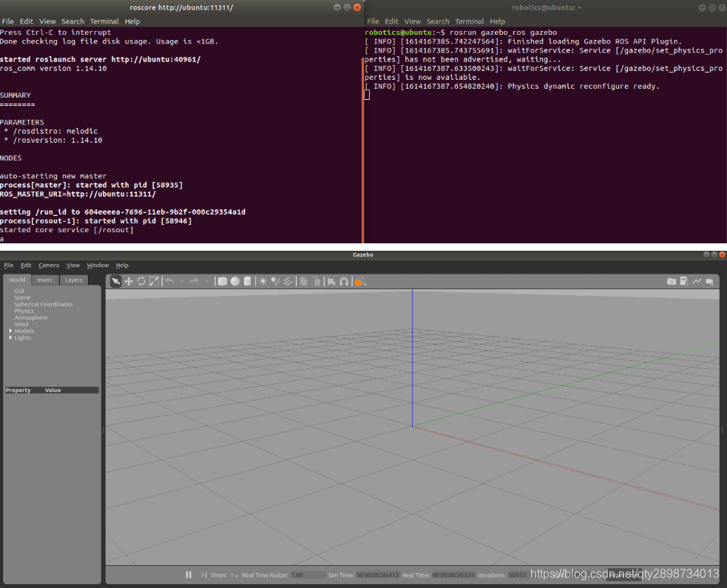Open the Gazebo View menu
Screen dimensions: 727x588
(72, 266)
